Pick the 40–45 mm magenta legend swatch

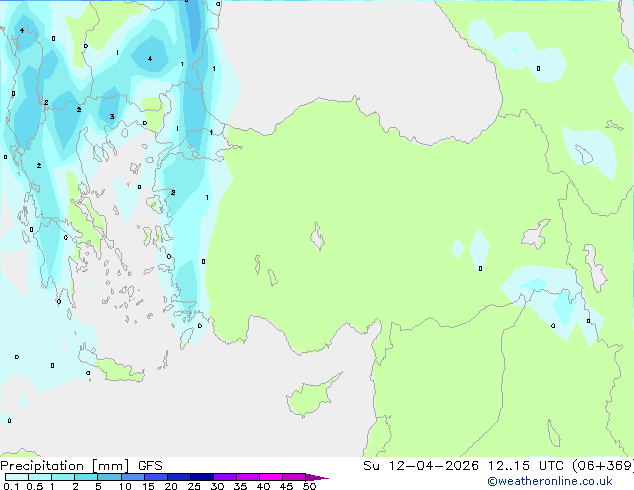pos(271,477)
